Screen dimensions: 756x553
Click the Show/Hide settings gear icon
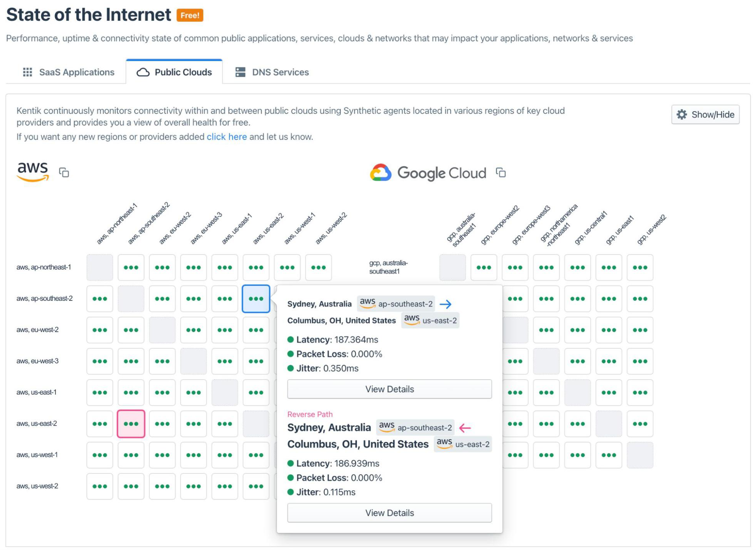[682, 114]
